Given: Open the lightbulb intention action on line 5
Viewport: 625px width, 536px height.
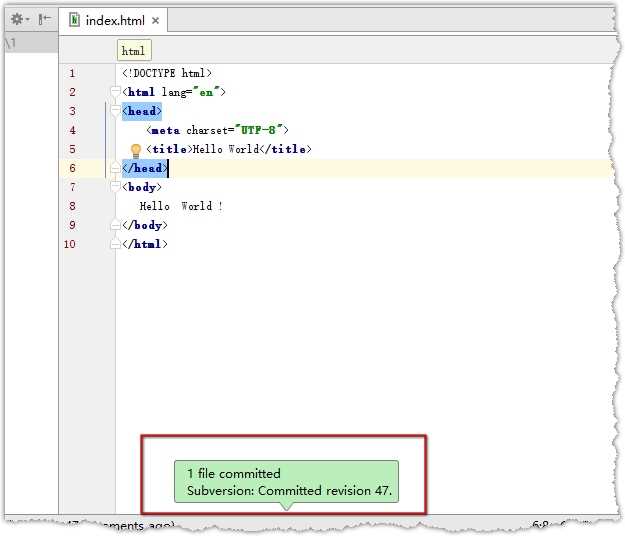Looking at the screenshot, I should point(136,150).
